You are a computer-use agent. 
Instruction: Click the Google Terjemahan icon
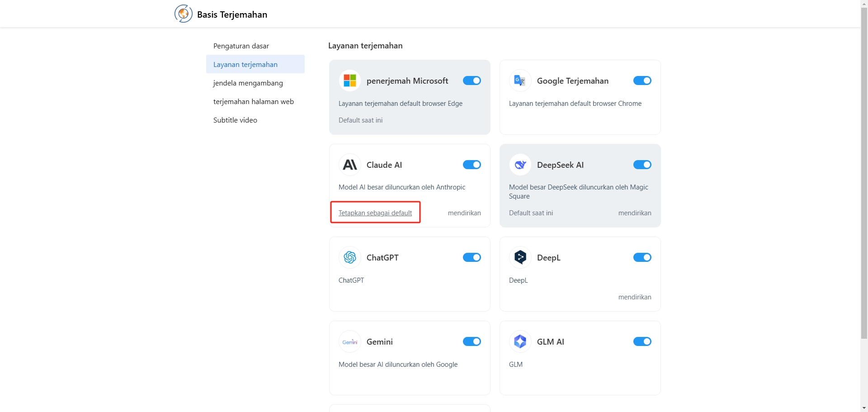[520, 81]
